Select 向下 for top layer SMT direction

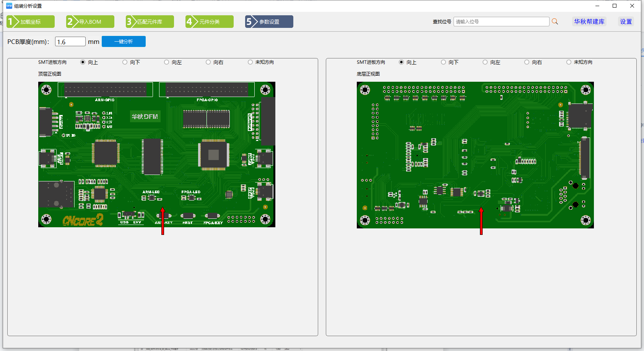coord(131,62)
